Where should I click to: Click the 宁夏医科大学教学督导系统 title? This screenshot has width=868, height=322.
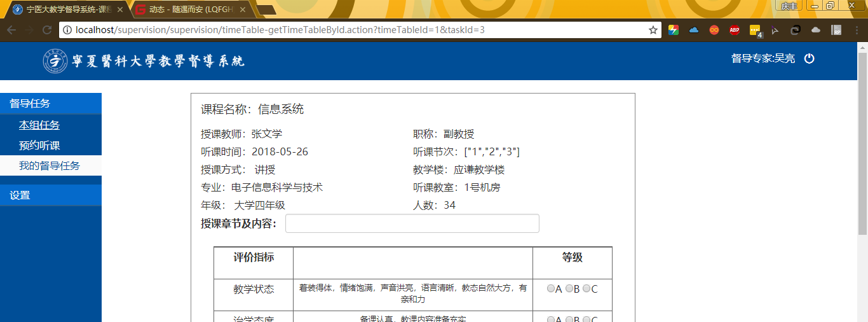tap(158, 61)
